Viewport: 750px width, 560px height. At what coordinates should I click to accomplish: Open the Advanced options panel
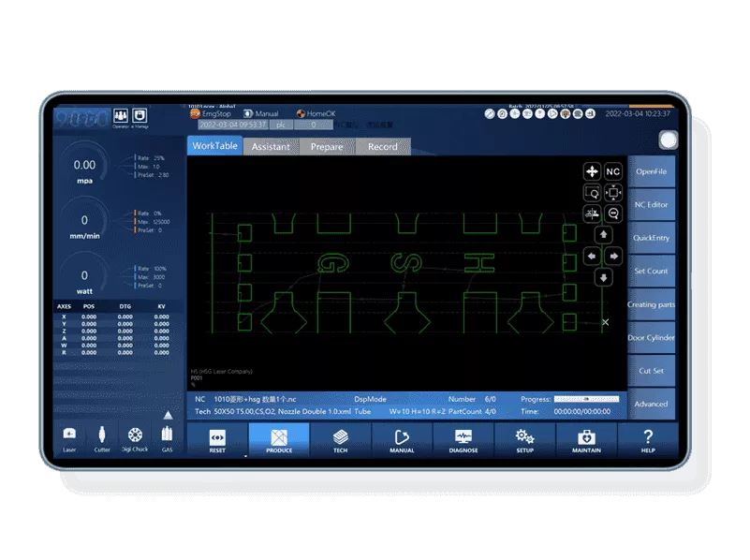[651, 404]
